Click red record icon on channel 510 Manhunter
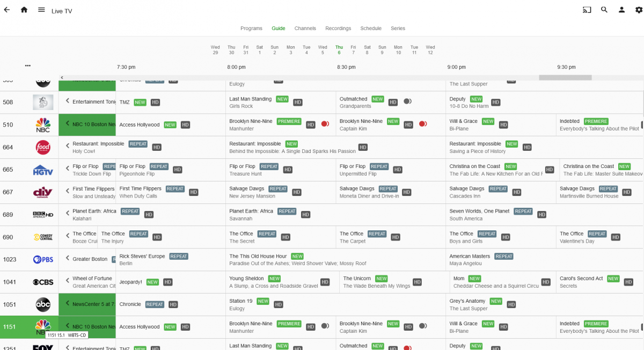Viewport: 644px width, 350px height. pos(325,124)
